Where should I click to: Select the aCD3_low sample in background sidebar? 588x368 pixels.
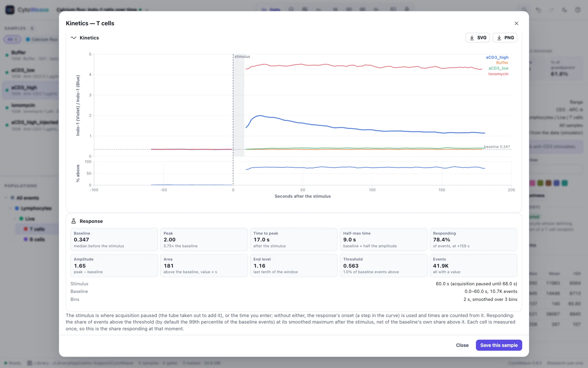(31, 73)
